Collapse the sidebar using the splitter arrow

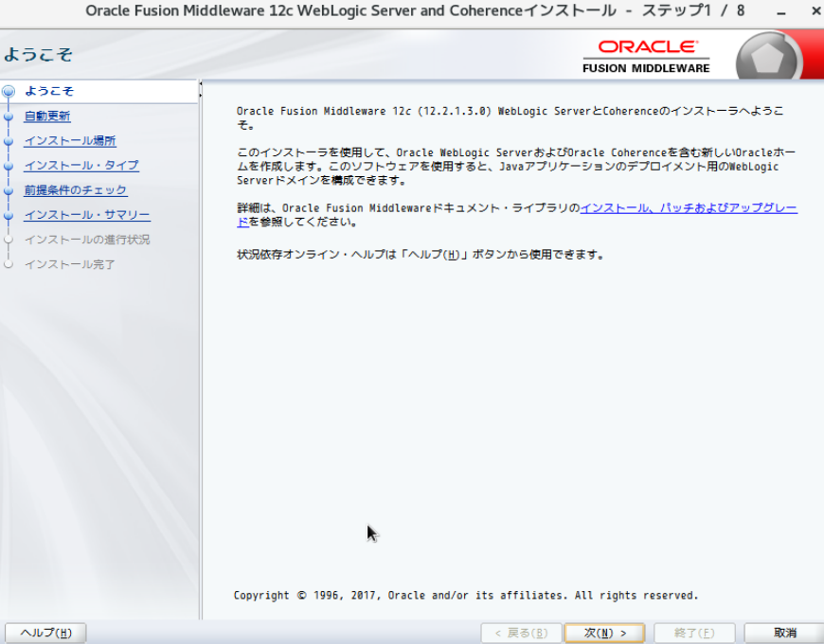click(x=200, y=83)
